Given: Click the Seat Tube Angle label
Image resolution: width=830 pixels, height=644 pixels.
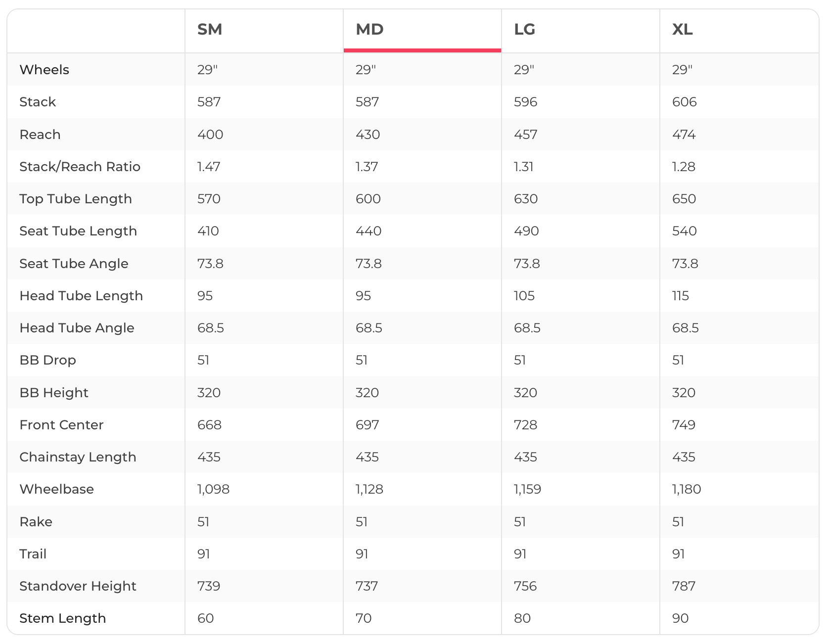Looking at the screenshot, I should coord(74,264).
